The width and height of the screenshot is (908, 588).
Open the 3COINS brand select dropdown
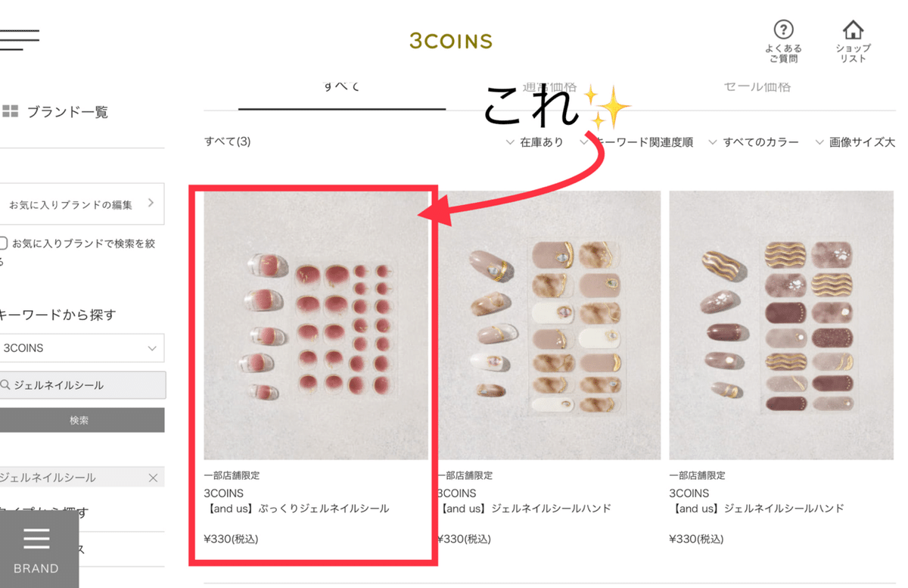[82, 348]
